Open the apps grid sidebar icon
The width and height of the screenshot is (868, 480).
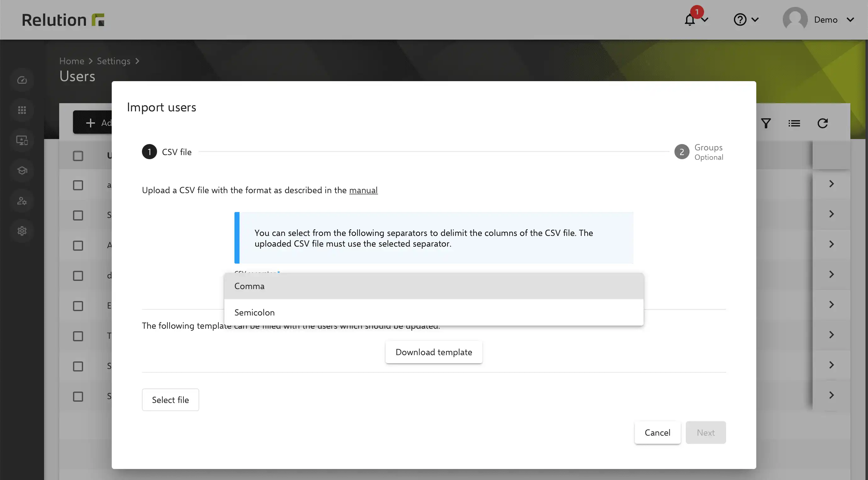coord(22,110)
